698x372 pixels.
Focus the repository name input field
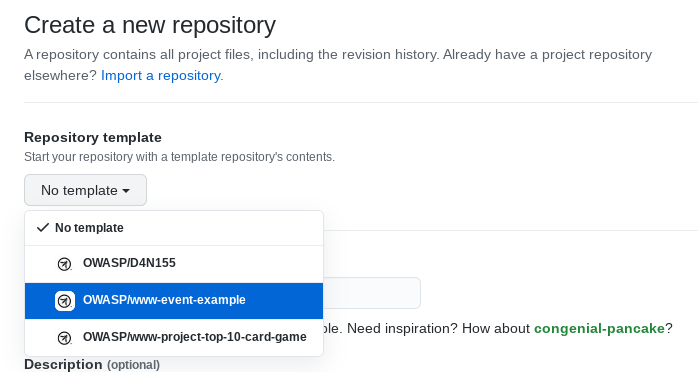[372, 293]
